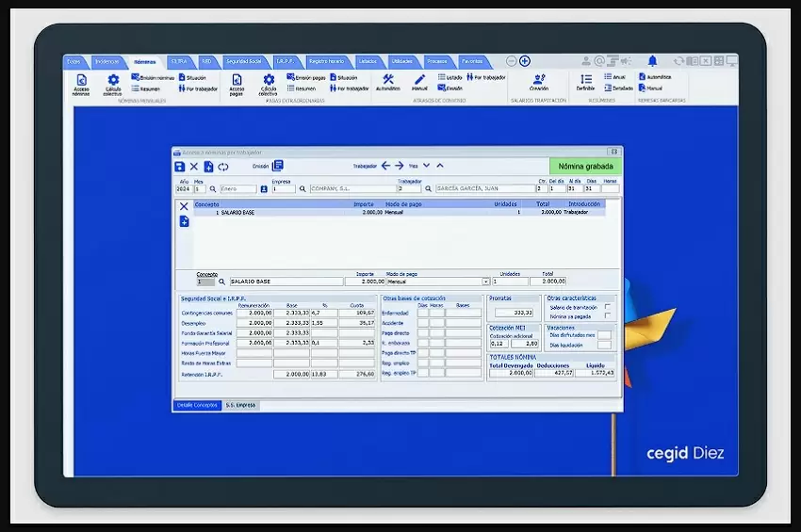Click Emisión nóminas in the ribbon
801x532 pixels.
coord(153,77)
